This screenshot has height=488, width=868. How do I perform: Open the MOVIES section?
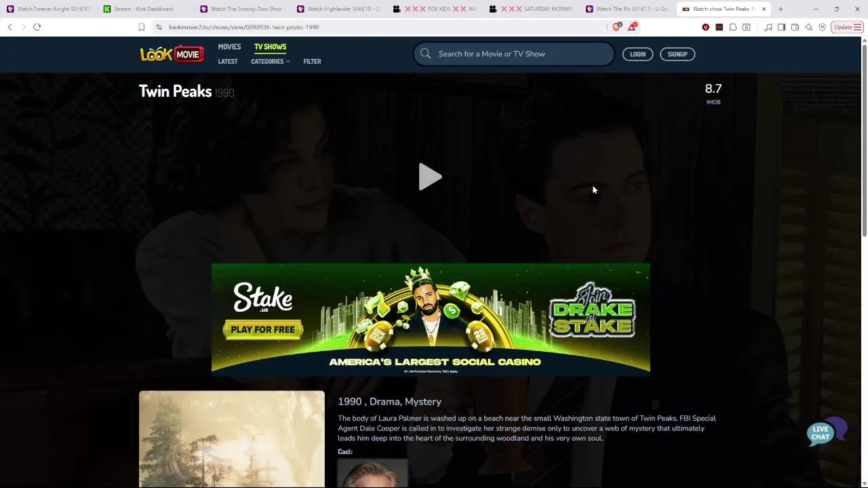click(x=229, y=47)
